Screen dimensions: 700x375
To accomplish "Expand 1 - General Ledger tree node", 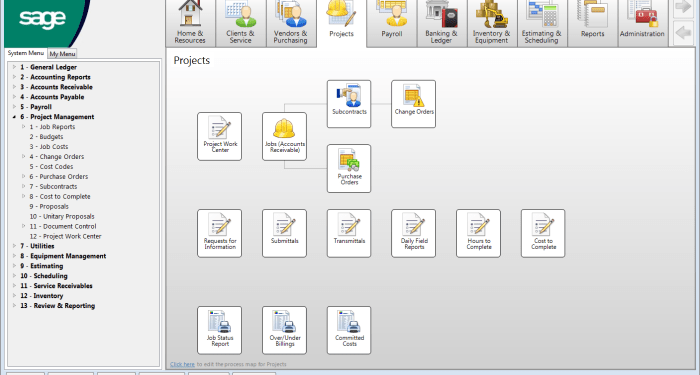I will point(14,67).
